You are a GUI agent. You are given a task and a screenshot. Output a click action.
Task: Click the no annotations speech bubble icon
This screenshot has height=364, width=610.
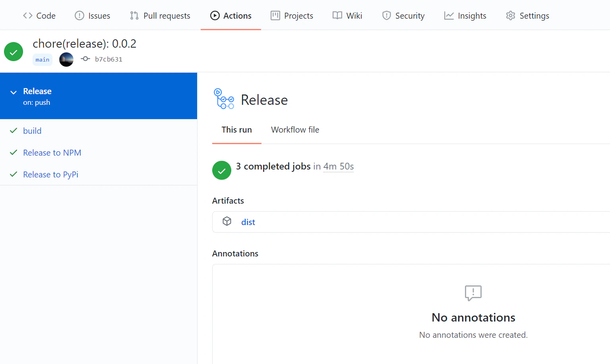[473, 293]
